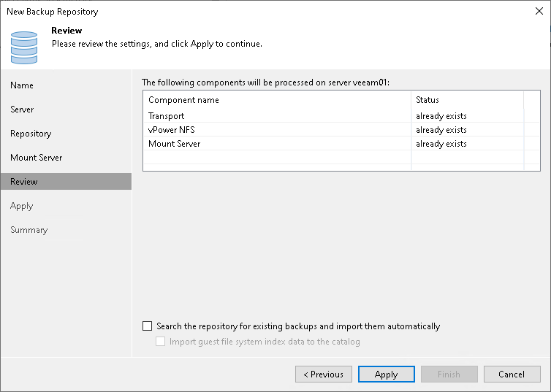Enable search repository for existing backups checkbox

coord(148,326)
